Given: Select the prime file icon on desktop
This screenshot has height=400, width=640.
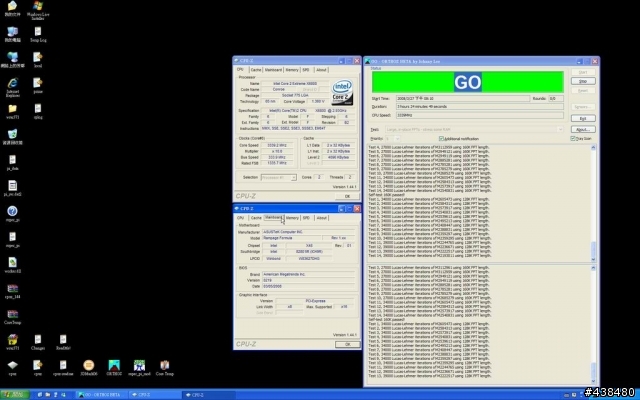Looking at the screenshot, I should (38, 83).
